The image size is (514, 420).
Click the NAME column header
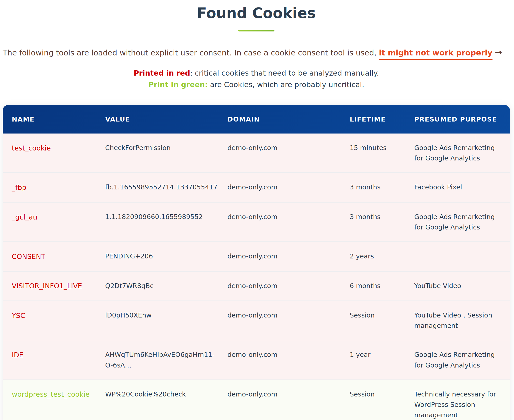pos(23,119)
